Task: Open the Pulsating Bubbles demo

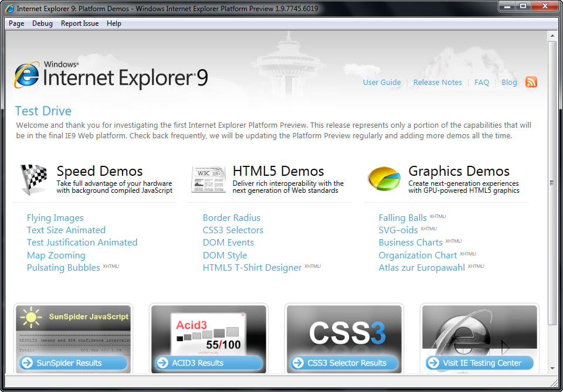Action: coord(63,268)
